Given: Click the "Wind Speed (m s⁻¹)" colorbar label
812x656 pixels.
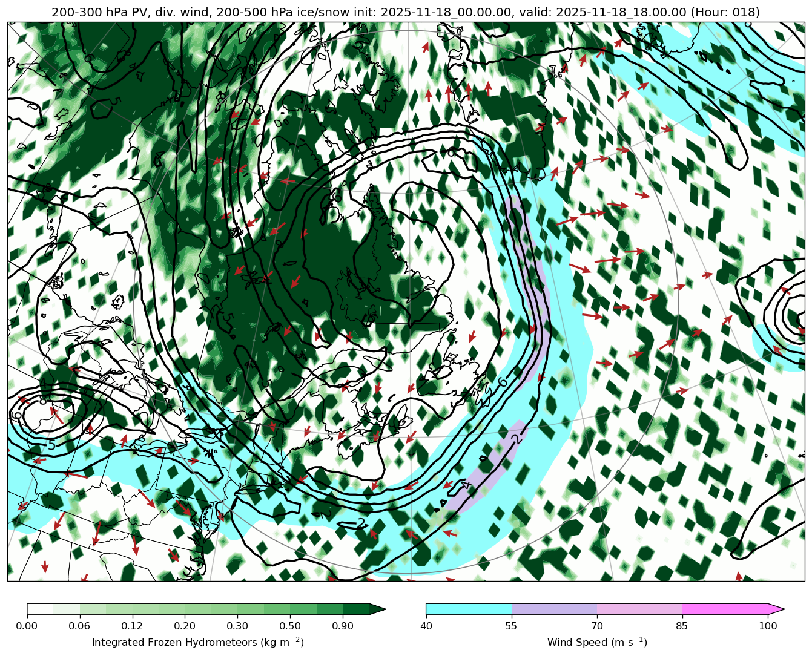Looking at the screenshot, I should click(x=597, y=642).
